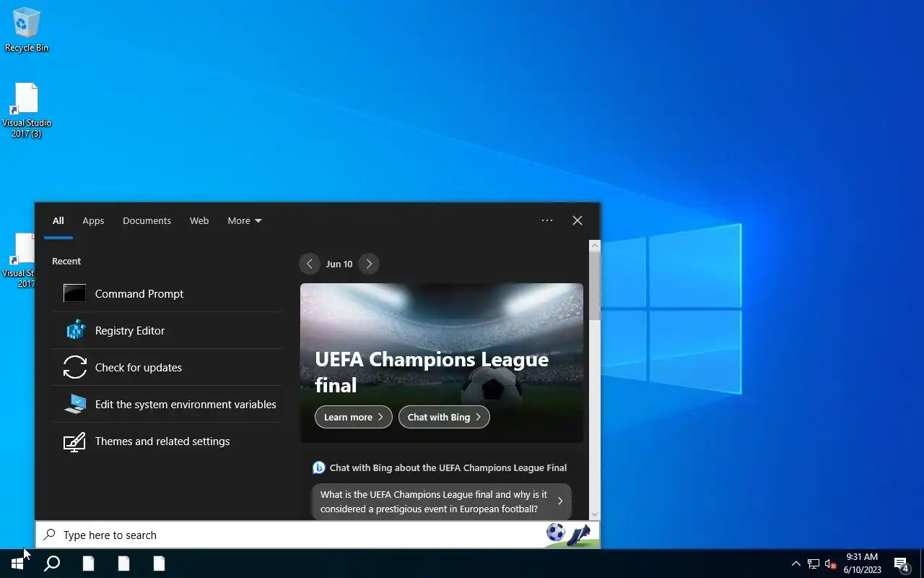The width and height of the screenshot is (924, 578).
Task: Click the network status tray icon
Action: [814, 564]
